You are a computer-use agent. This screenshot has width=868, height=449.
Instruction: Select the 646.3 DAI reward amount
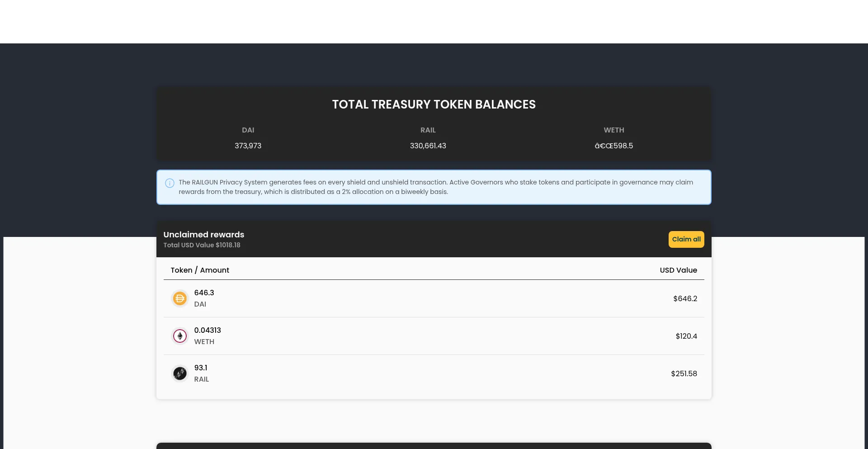(204, 293)
